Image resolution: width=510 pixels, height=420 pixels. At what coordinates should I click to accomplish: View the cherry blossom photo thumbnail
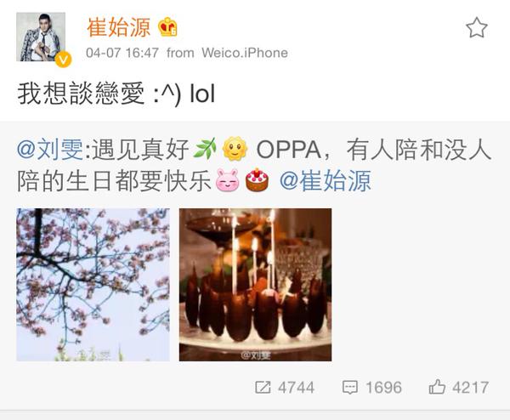click(93, 285)
